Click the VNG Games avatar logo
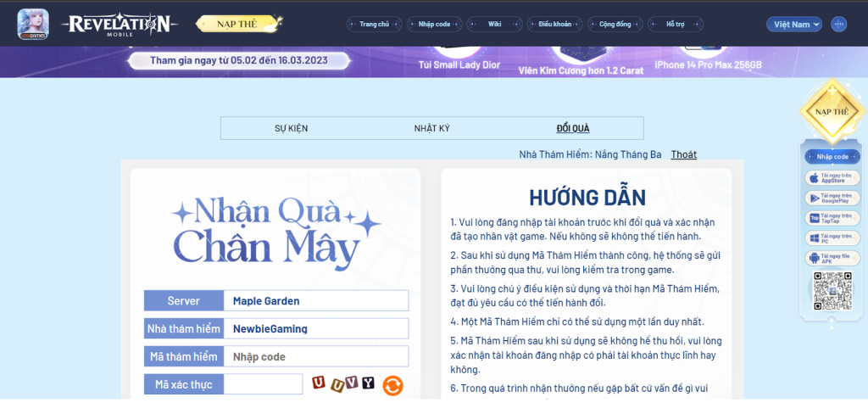 pyautogui.click(x=33, y=24)
